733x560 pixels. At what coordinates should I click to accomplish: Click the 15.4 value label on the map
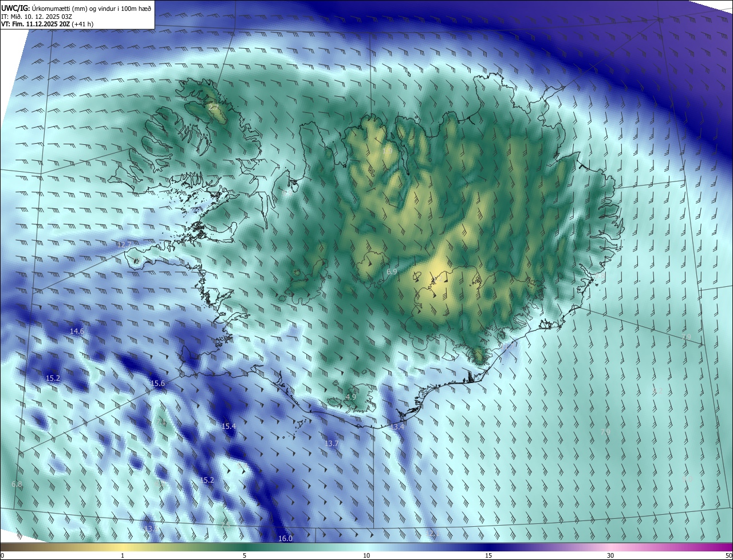(228, 427)
